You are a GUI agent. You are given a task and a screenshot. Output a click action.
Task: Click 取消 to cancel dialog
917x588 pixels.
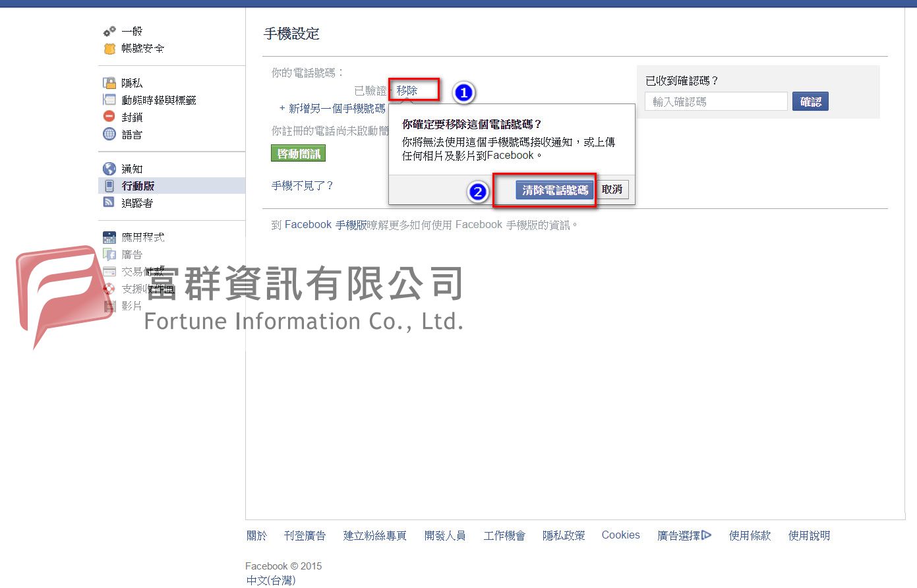pyautogui.click(x=612, y=190)
